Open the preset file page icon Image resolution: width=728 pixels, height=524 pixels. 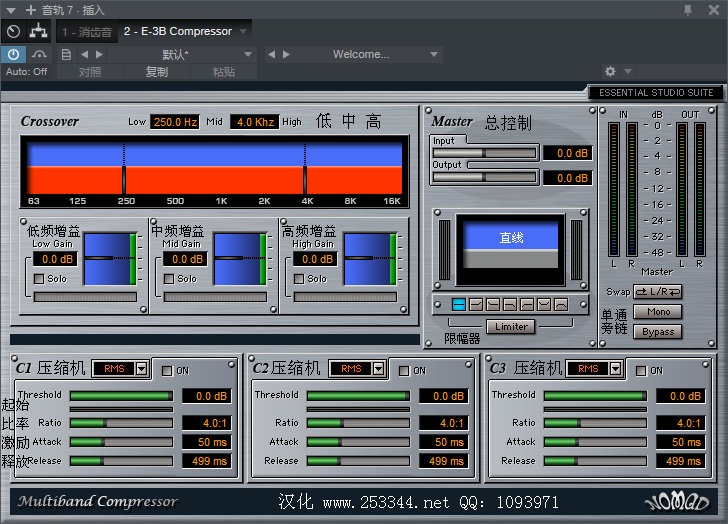[66, 54]
